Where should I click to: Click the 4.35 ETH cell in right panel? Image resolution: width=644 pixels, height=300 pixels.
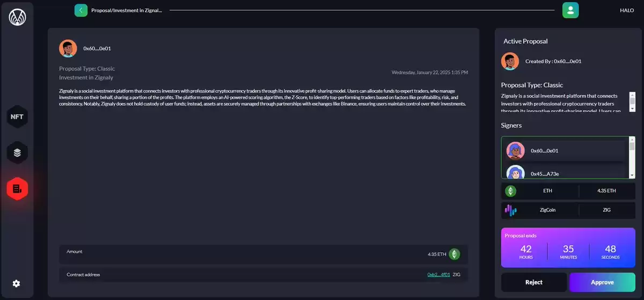(607, 191)
